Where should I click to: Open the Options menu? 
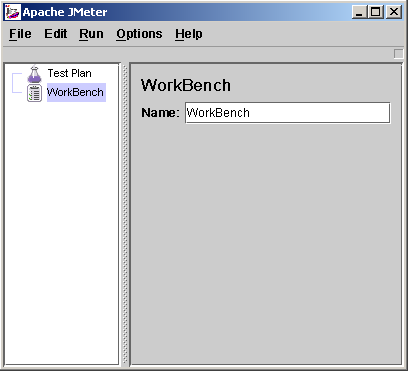pyautogui.click(x=139, y=34)
